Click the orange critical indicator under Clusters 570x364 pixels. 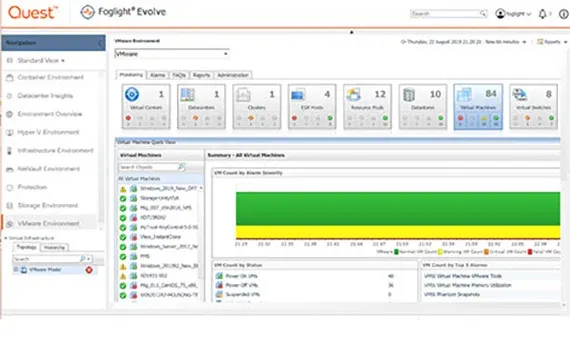251,118
